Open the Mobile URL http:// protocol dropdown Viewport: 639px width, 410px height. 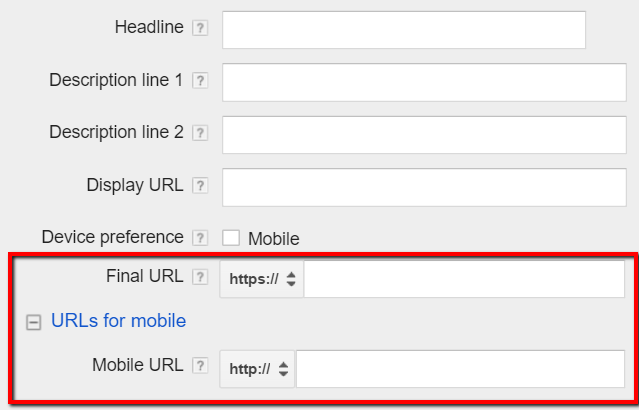(x=257, y=369)
